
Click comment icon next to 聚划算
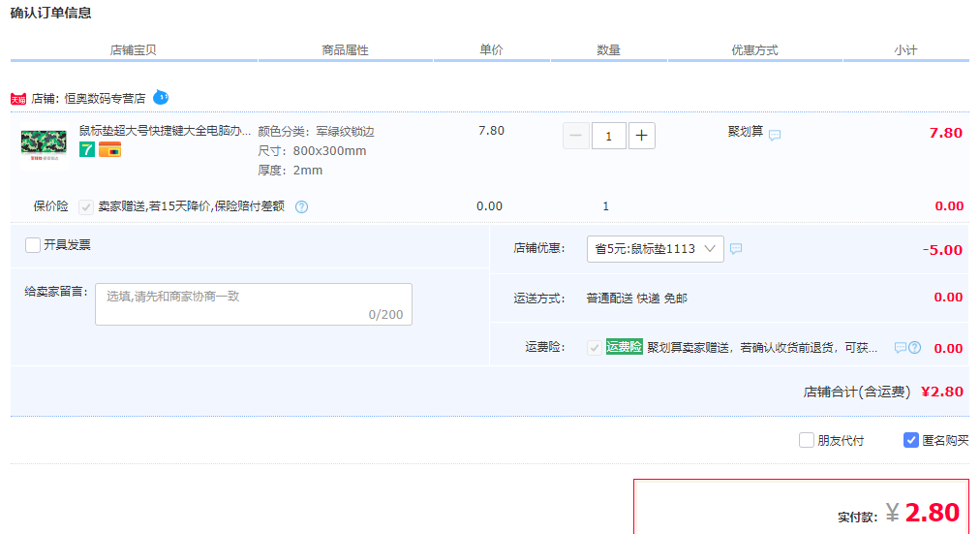tap(775, 135)
